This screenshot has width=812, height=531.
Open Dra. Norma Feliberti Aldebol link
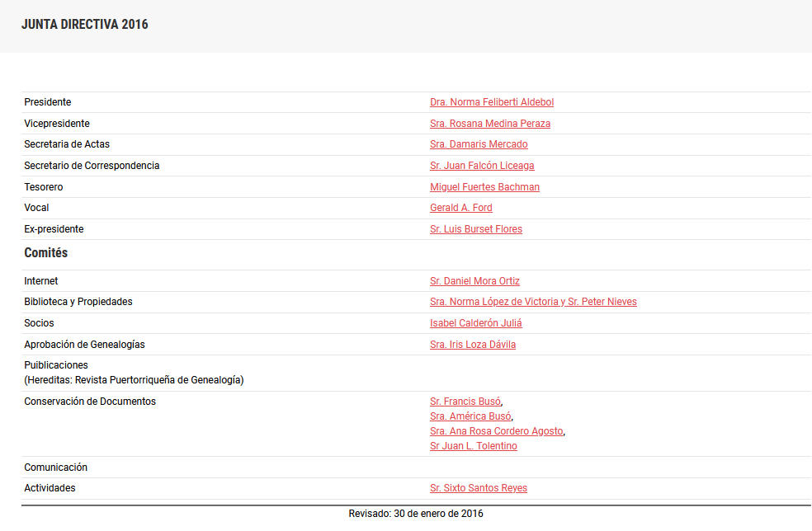pyautogui.click(x=491, y=102)
